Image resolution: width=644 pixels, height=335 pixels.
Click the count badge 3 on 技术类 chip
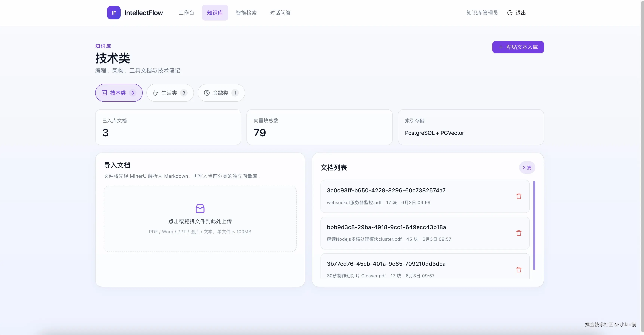pyautogui.click(x=133, y=93)
